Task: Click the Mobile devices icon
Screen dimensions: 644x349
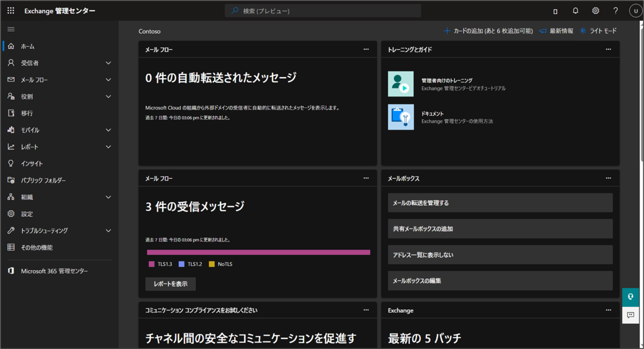Action: tap(11, 130)
